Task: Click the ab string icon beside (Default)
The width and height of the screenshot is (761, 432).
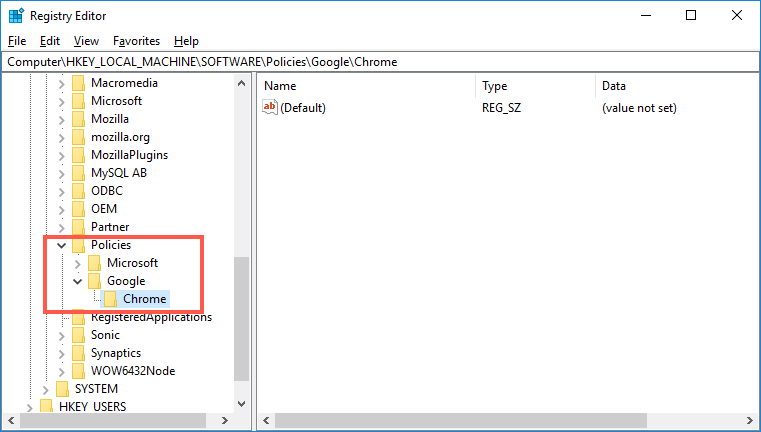Action: 269,107
